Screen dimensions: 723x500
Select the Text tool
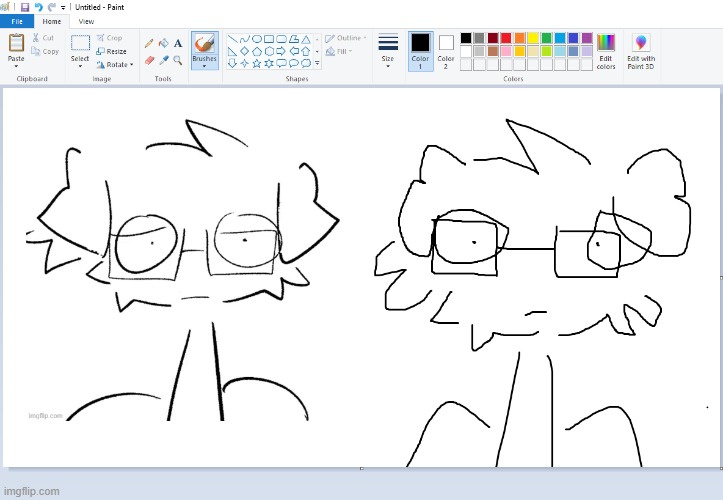point(178,43)
